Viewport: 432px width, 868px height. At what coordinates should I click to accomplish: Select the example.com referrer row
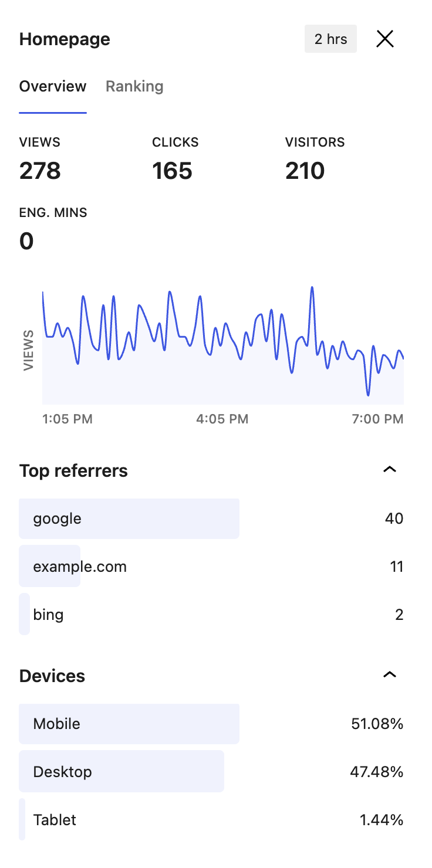[x=211, y=567]
